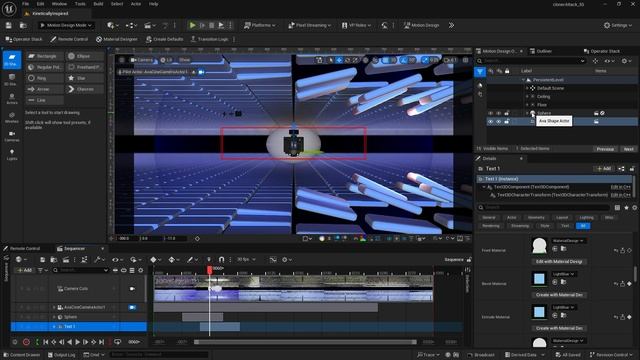640x360 pixels.
Task: Click the outliner search field
Action: (x=531, y=61)
